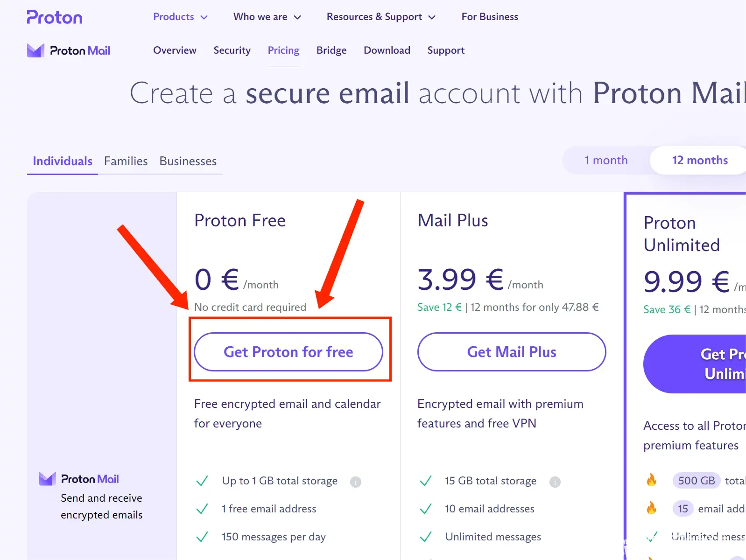Click the Proton Mail envelope logo in the header

[x=35, y=50]
